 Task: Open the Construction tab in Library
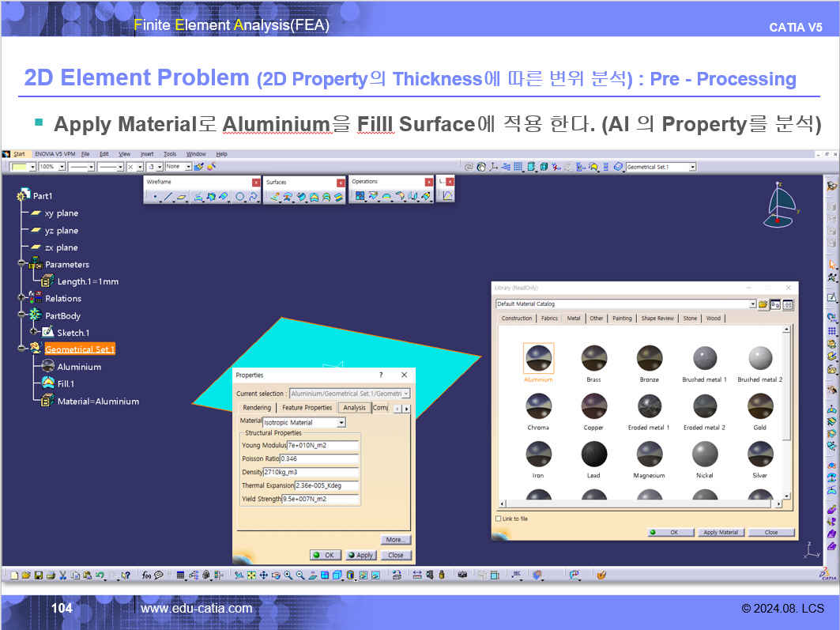coord(517,319)
